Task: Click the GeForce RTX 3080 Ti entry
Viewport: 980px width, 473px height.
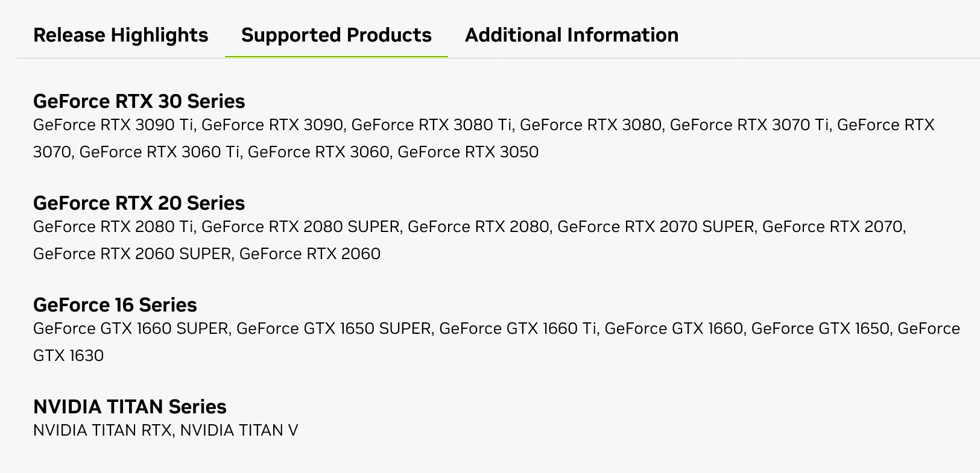Action: coord(431,125)
